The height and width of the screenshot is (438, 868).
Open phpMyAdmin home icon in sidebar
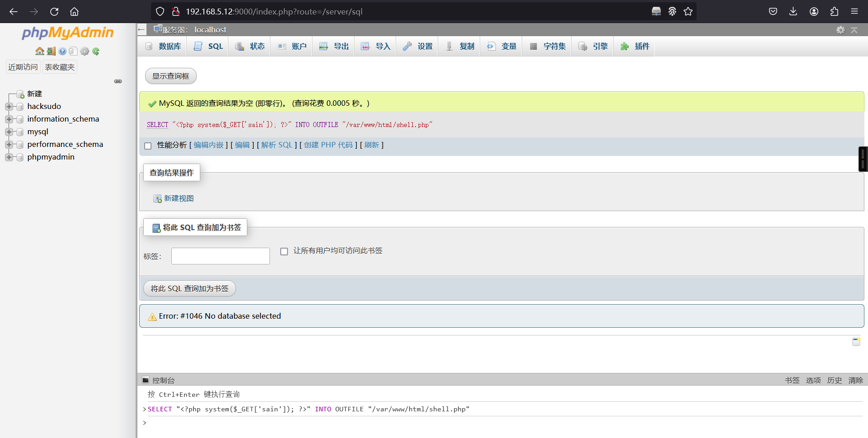40,52
